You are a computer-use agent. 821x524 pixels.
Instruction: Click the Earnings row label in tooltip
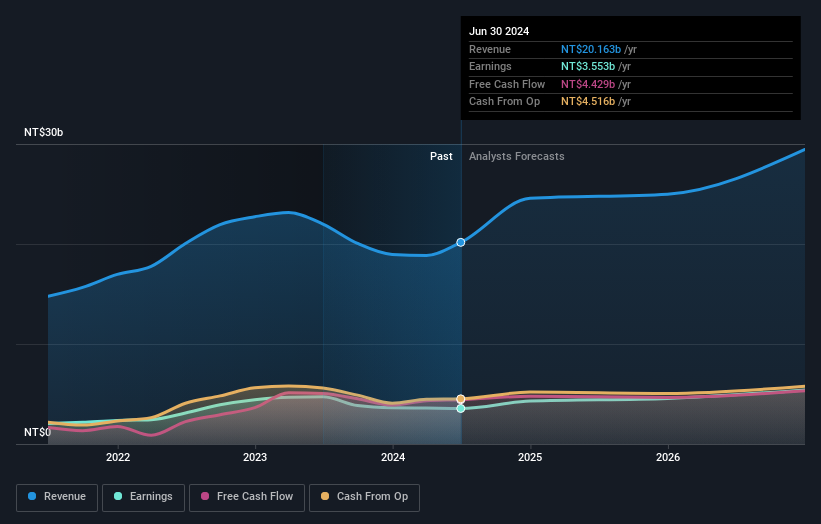point(490,66)
